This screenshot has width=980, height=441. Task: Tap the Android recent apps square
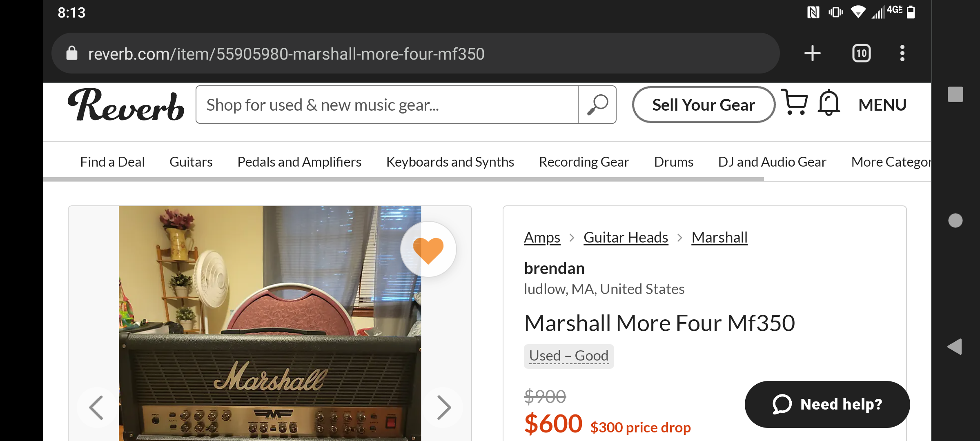click(x=955, y=94)
